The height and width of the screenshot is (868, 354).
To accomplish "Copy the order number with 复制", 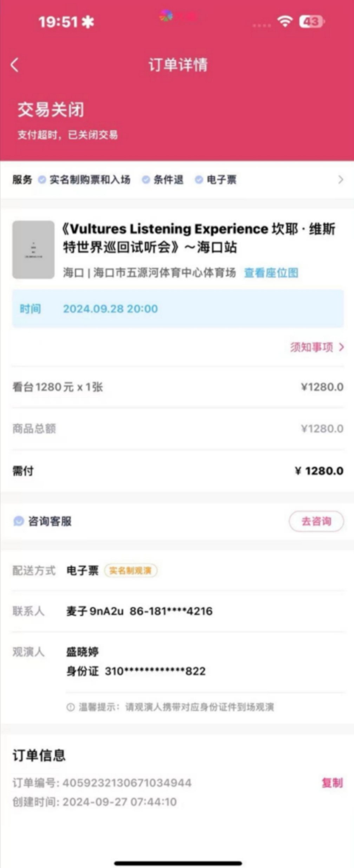I will [x=332, y=783].
